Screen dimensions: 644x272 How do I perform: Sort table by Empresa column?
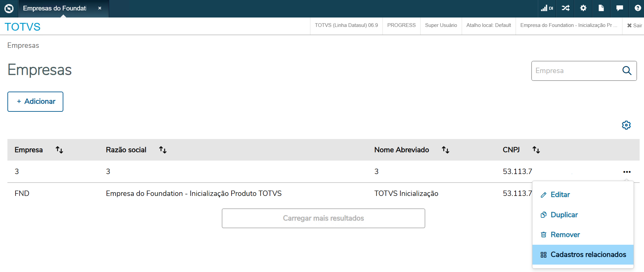point(59,150)
